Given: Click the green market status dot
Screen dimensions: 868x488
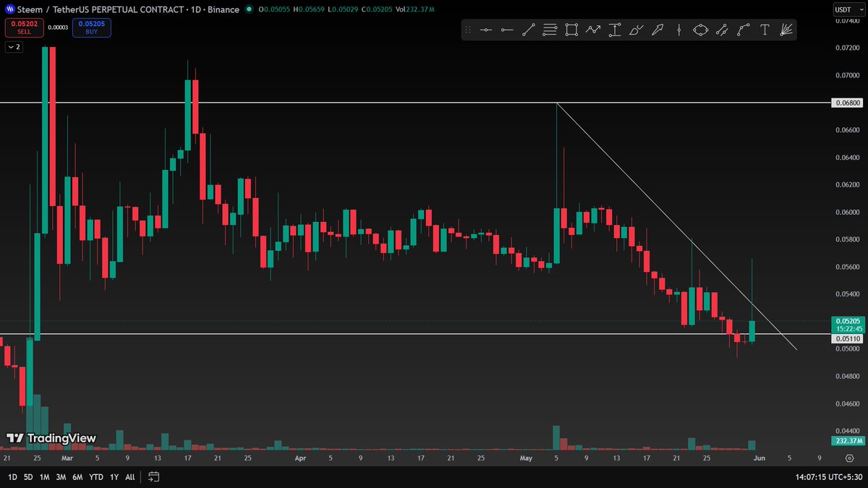Looking at the screenshot, I should tap(249, 9).
